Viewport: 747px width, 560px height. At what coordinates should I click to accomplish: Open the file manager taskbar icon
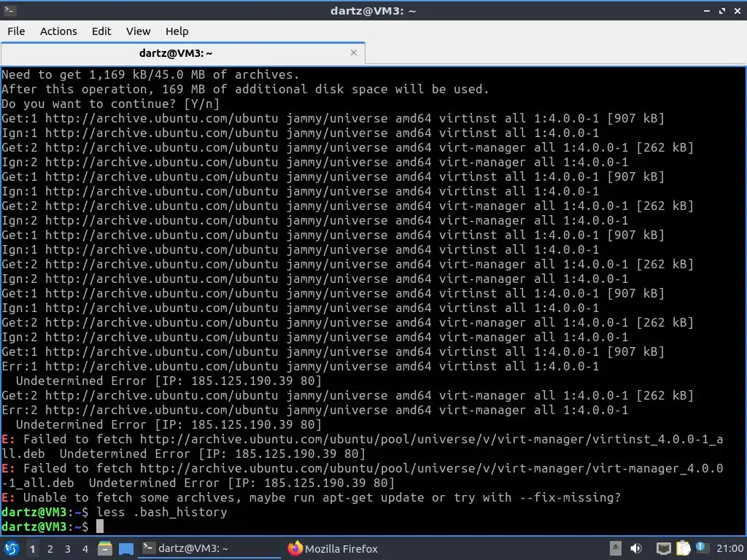(105, 548)
